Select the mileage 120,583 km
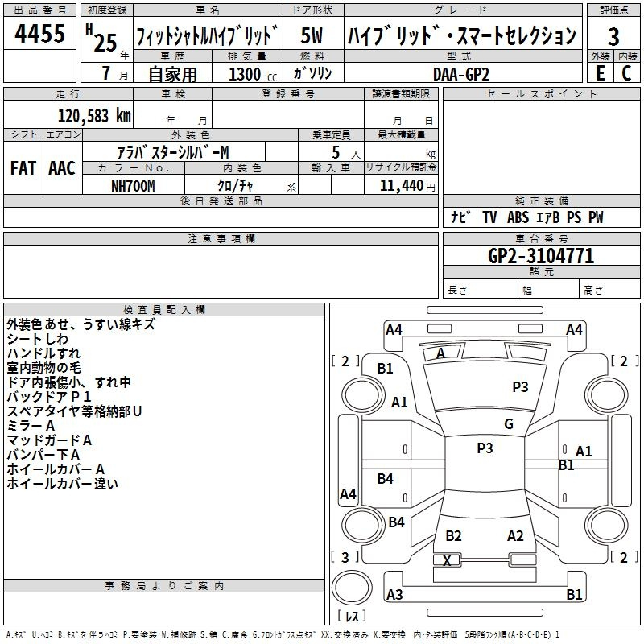644x644 pixels. pos(94,116)
